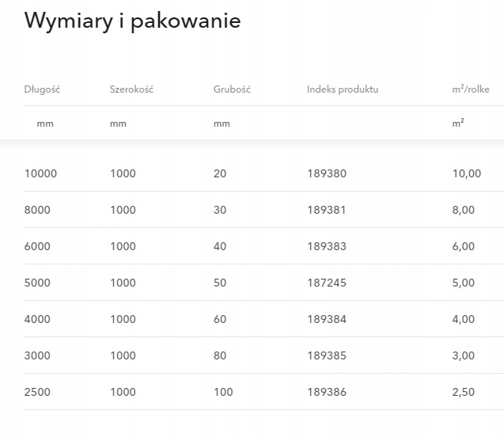Click length value 10000

pos(40,173)
